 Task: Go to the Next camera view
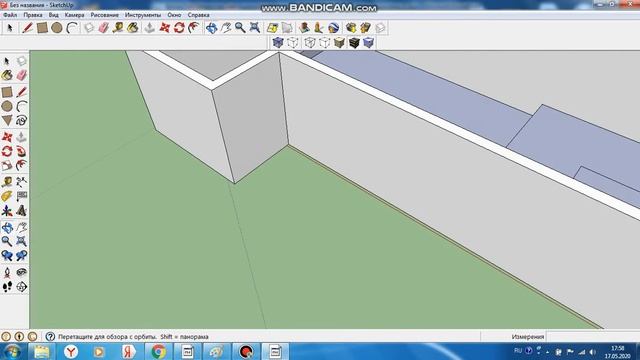click(x=22, y=256)
